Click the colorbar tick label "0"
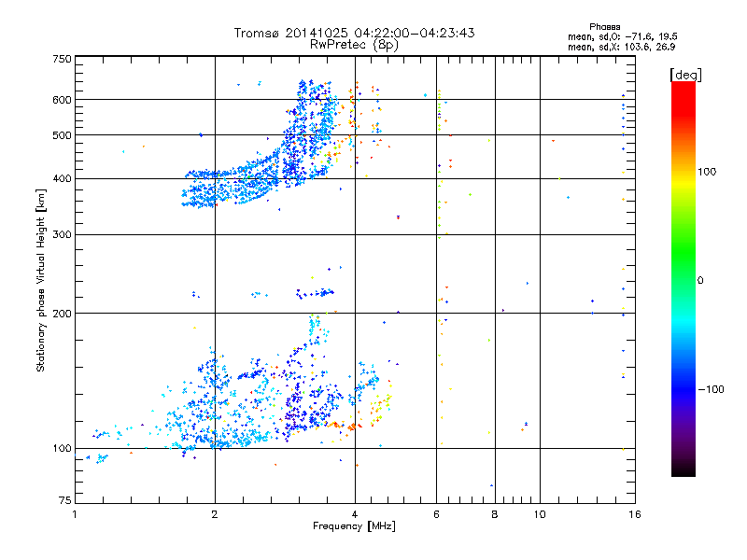This screenshot has width=747, height=560. click(x=700, y=280)
